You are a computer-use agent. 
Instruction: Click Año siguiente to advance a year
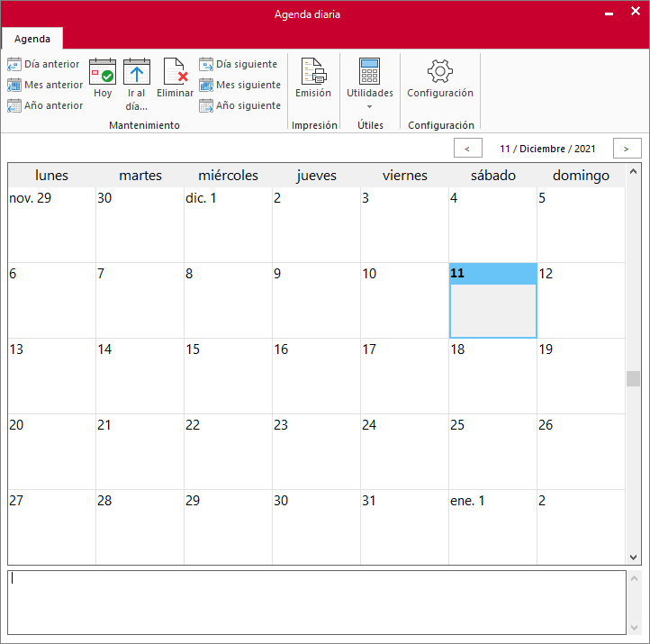point(240,105)
